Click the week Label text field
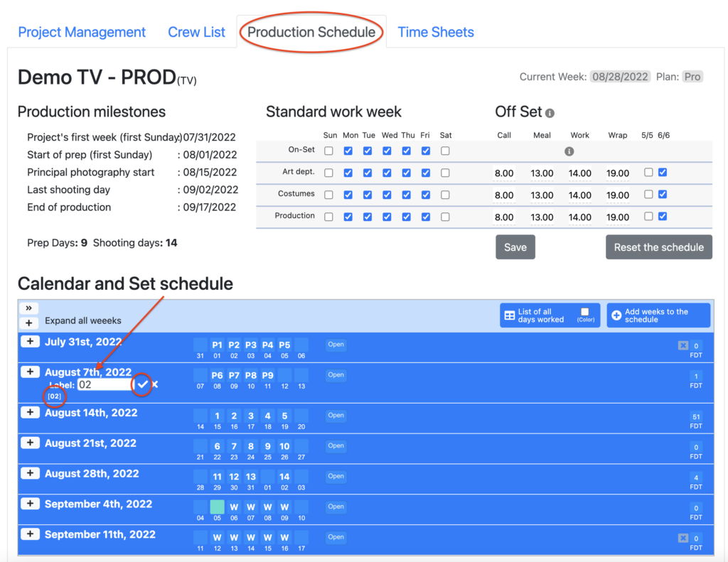The height and width of the screenshot is (562, 728). (105, 384)
